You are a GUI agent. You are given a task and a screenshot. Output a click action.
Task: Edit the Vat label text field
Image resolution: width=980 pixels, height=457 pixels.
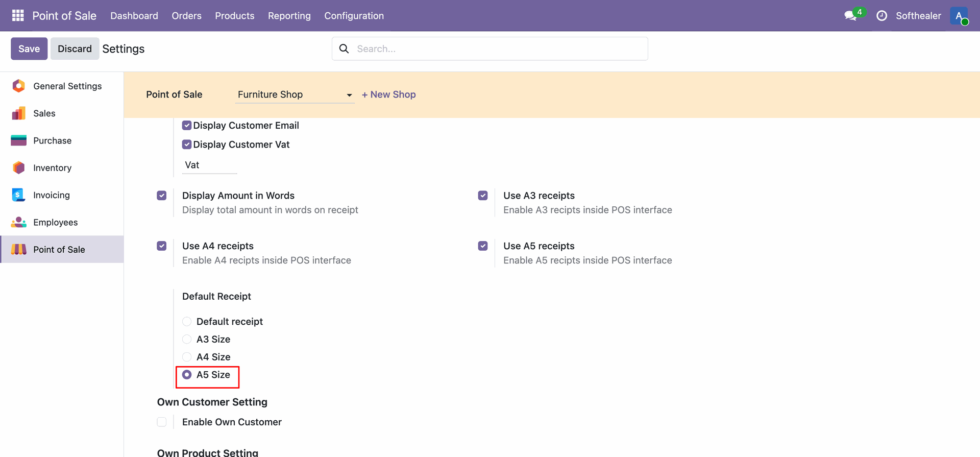click(209, 165)
